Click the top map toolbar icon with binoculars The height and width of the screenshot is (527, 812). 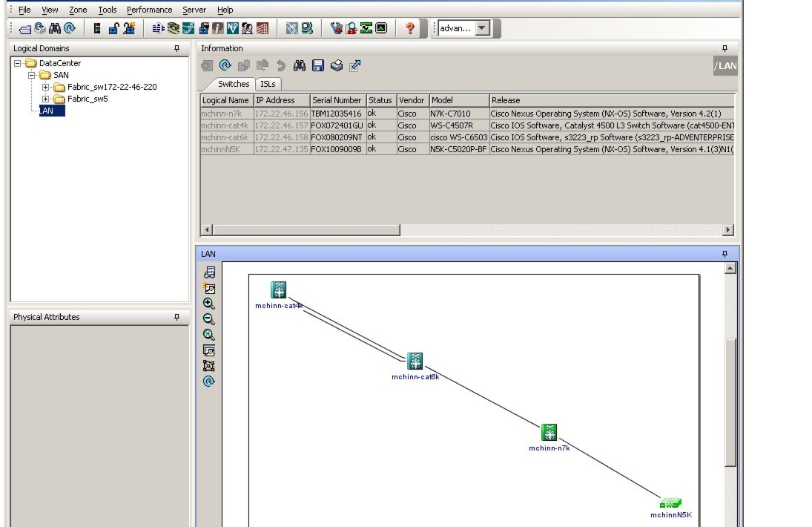(209, 272)
